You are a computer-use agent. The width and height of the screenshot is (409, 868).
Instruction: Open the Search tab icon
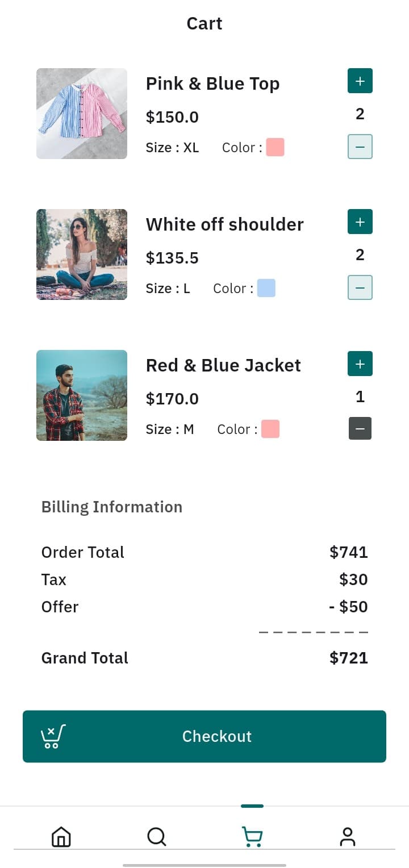(x=156, y=836)
